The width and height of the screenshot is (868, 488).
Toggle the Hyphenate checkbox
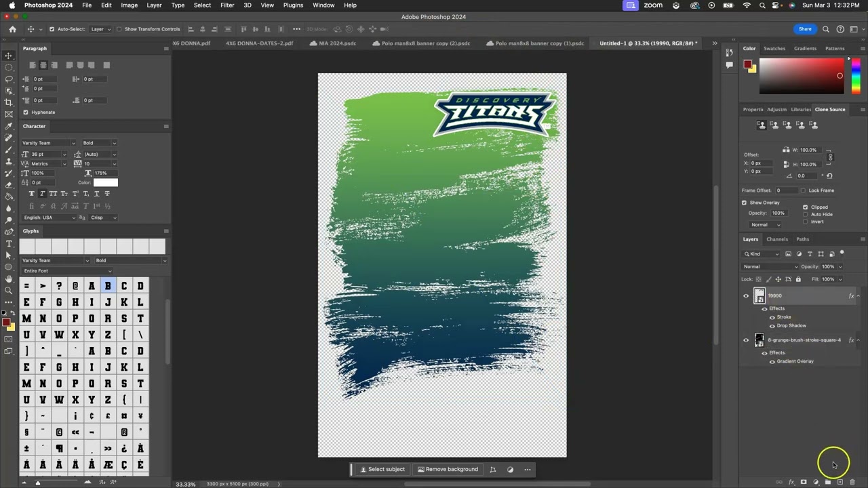[26, 112]
